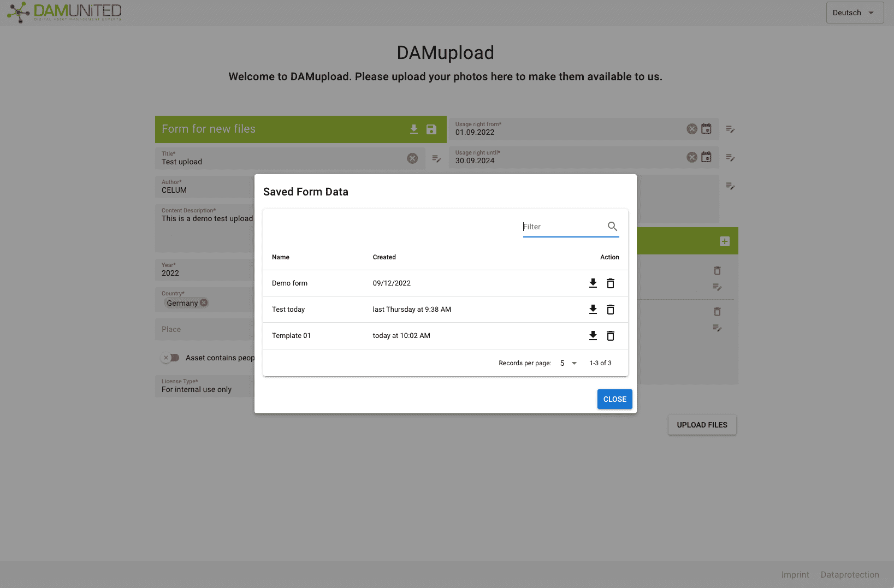The image size is (894, 588).
Task: Click the Year field showing 2022
Action: (x=205, y=270)
